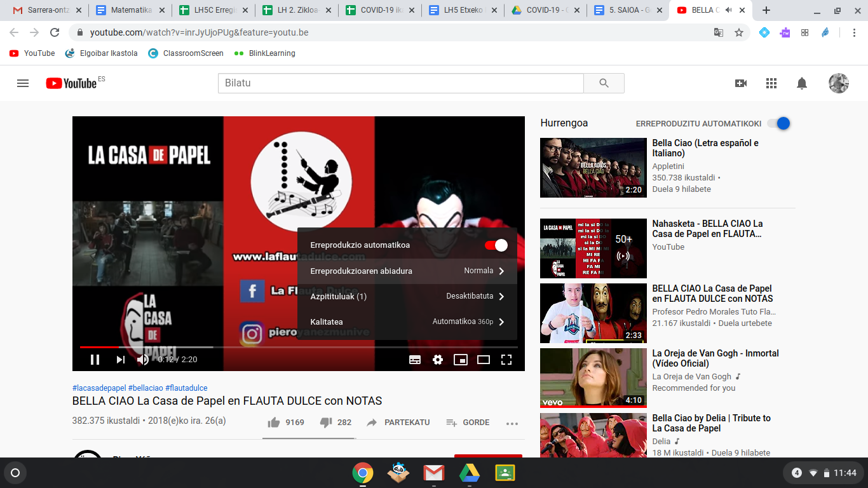Switch to theater mode icon
This screenshot has height=488, width=868.
point(484,360)
